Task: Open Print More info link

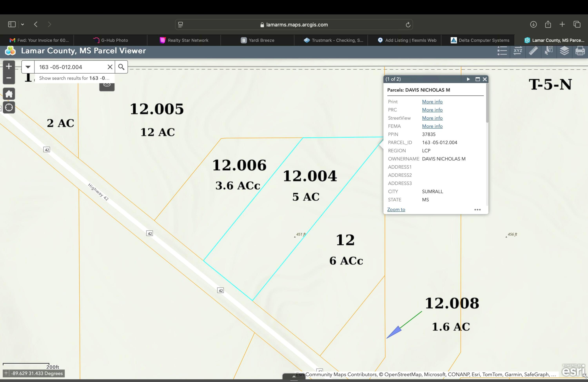Action: click(x=432, y=102)
